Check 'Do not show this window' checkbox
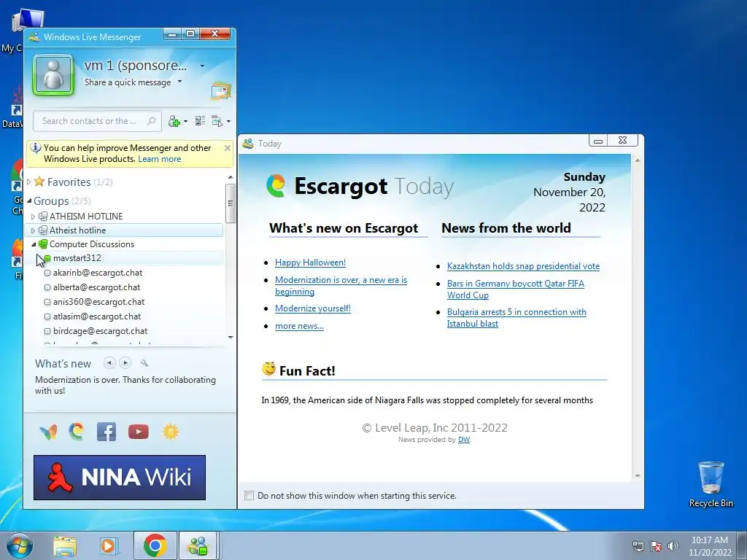 tap(249, 496)
